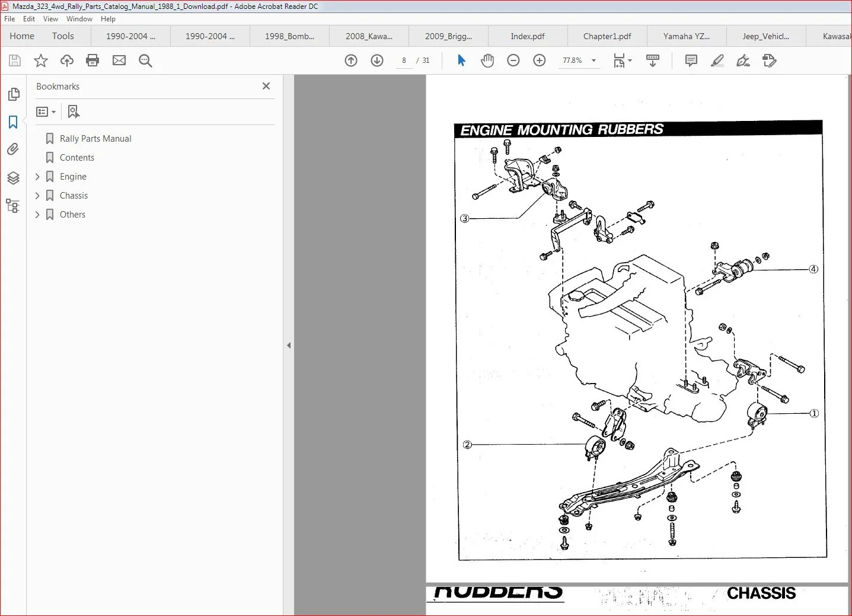Image resolution: width=852 pixels, height=616 pixels.
Task: Expand the Chassis bookmark
Action: (37, 196)
